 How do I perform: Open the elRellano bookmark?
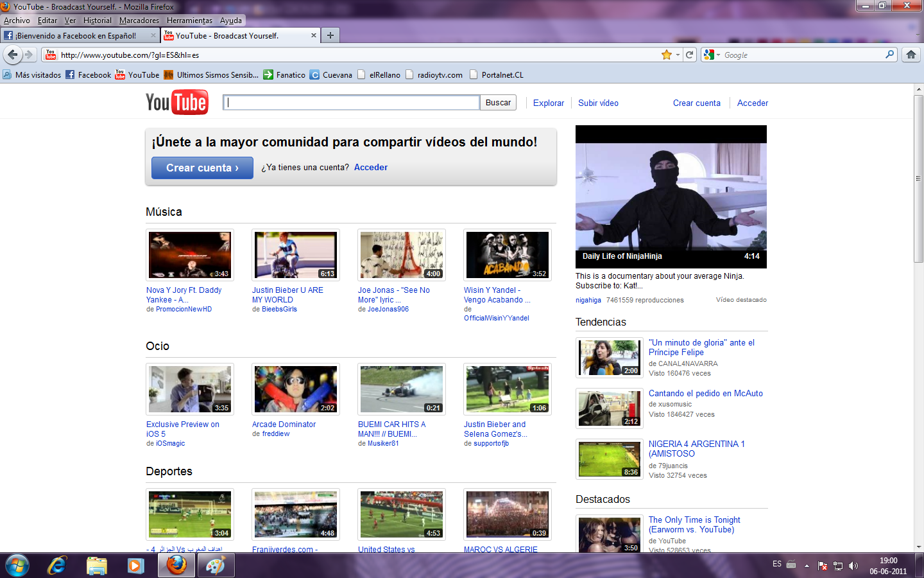tap(379, 74)
